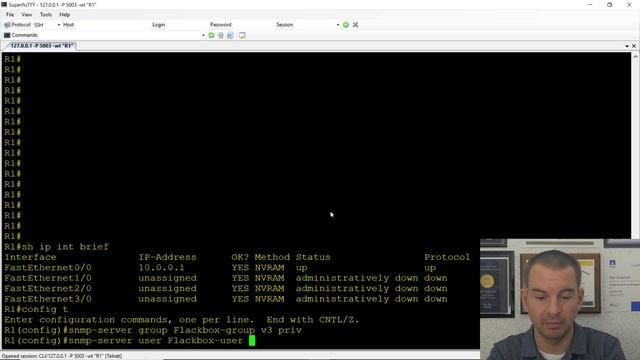Image resolution: width=640 pixels, height=360 pixels.
Task: Restore down the SuperPuTTY window
Action: coord(609,4)
